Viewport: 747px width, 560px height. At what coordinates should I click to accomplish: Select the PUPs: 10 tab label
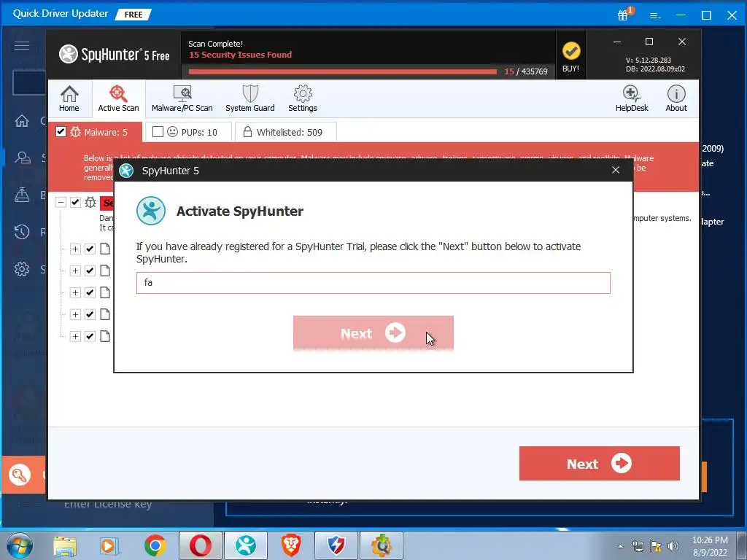[199, 133]
